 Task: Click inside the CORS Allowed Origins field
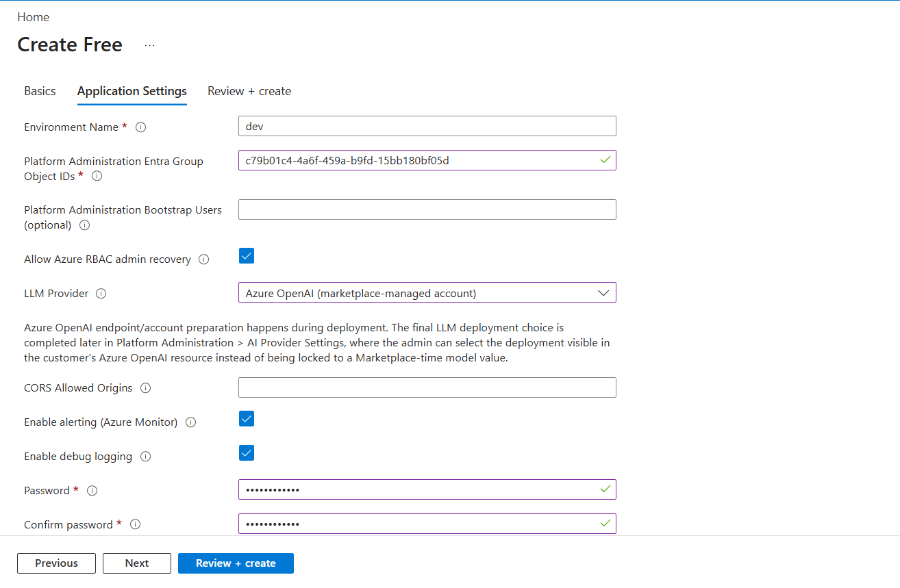[427, 387]
